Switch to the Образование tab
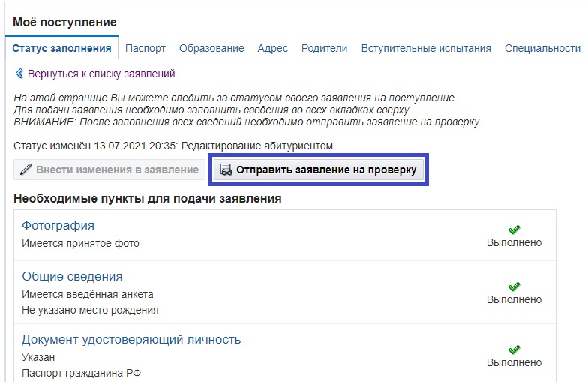 211,48
